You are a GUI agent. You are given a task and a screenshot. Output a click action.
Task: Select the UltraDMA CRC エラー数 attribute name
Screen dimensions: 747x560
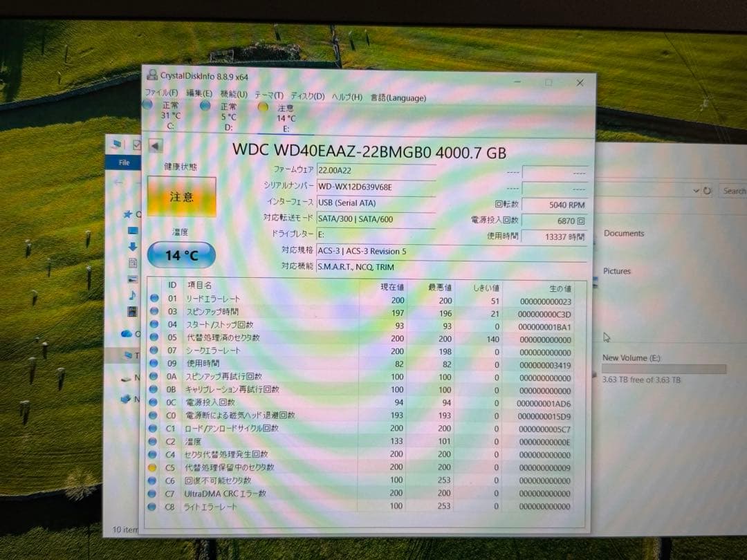[x=225, y=494]
